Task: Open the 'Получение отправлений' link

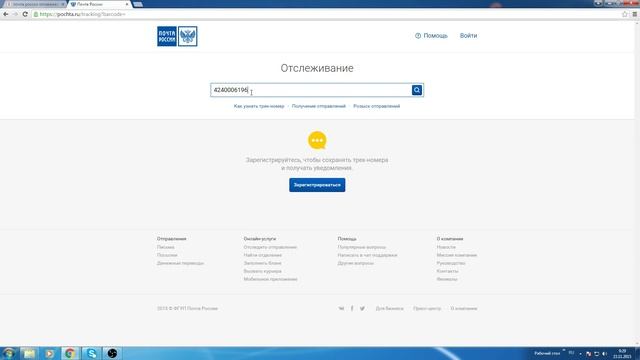Action: coord(318,106)
